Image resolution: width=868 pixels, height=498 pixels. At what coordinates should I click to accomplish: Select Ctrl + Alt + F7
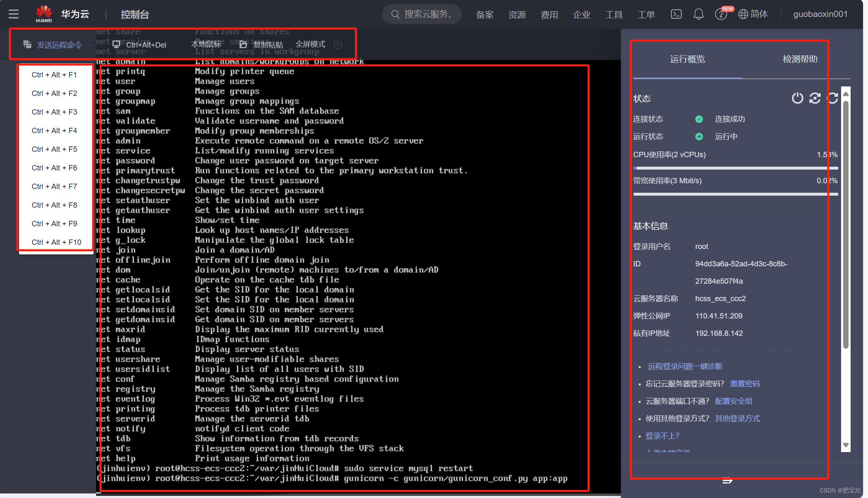(x=54, y=187)
